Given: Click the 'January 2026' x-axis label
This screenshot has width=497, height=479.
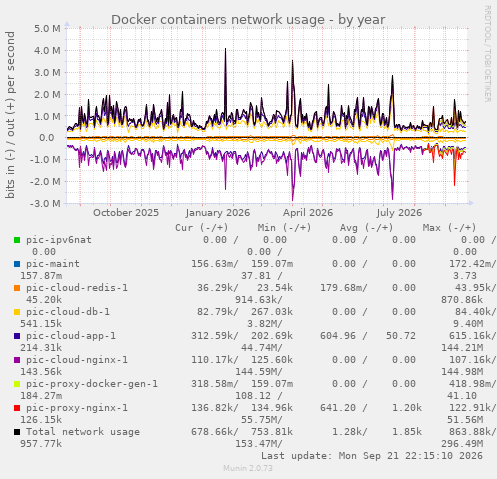Looking at the screenshot, I should point(218,213).
